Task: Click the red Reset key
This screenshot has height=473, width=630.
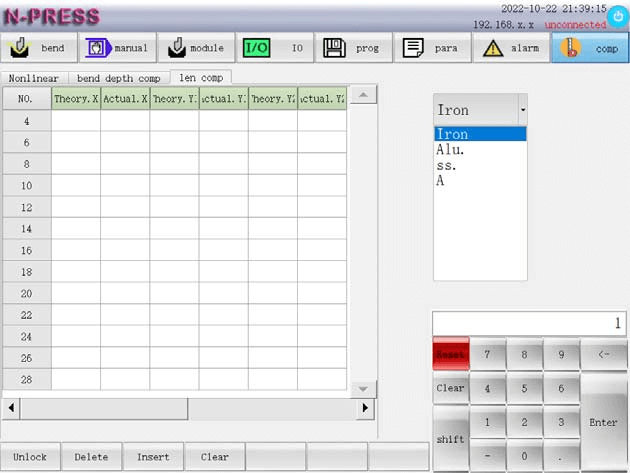Action: tap(450, 354)
